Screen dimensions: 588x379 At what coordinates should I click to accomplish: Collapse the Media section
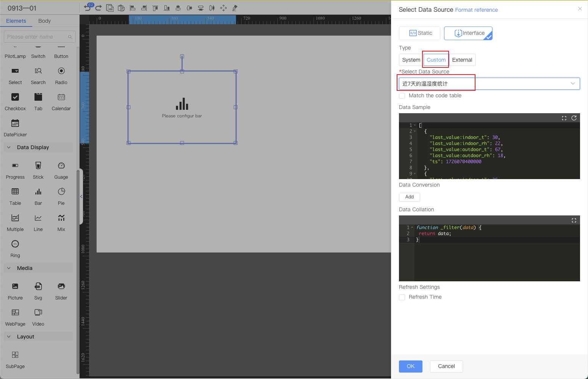[x=9, y=268]
